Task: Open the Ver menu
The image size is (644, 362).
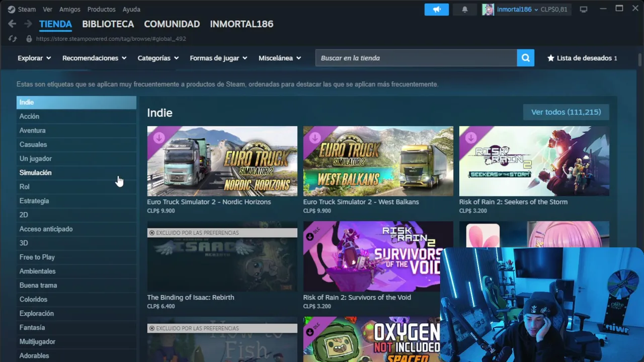Action: 47,10
